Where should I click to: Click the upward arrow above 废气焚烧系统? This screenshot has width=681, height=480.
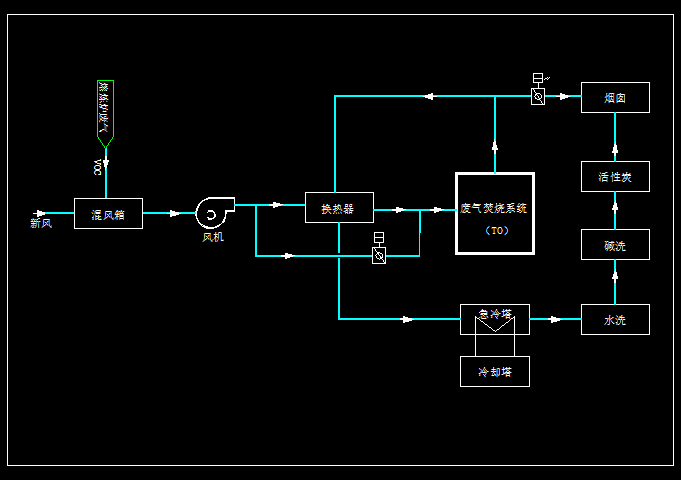coord(495,144)
